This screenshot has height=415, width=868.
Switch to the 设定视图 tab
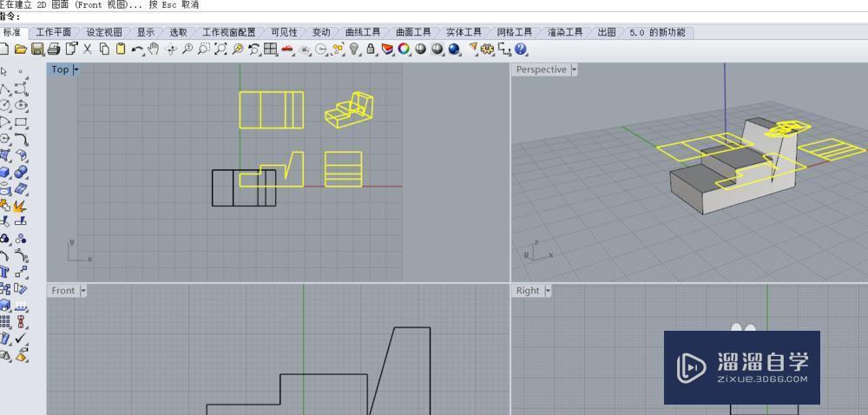coord(104,33)
